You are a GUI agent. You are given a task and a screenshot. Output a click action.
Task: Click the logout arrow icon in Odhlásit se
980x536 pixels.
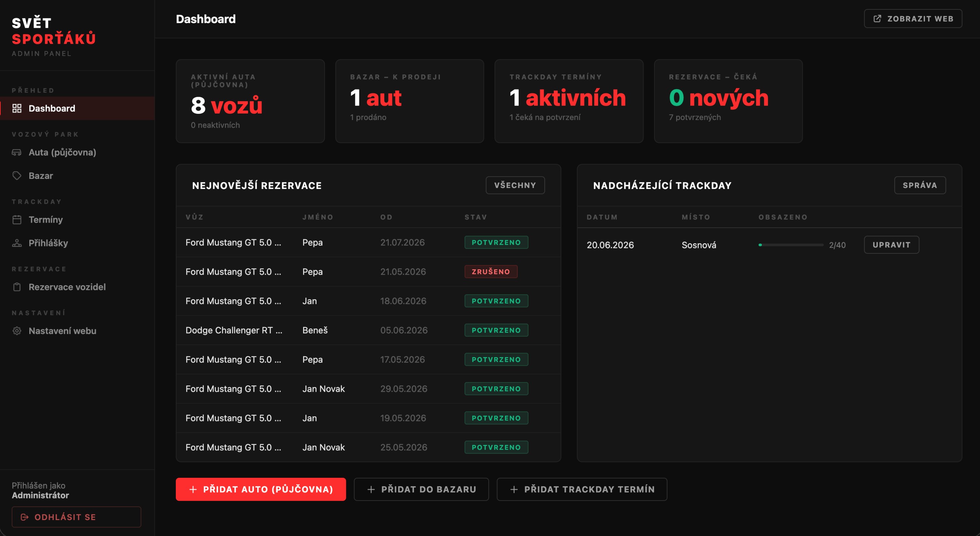tap(25, 517)
